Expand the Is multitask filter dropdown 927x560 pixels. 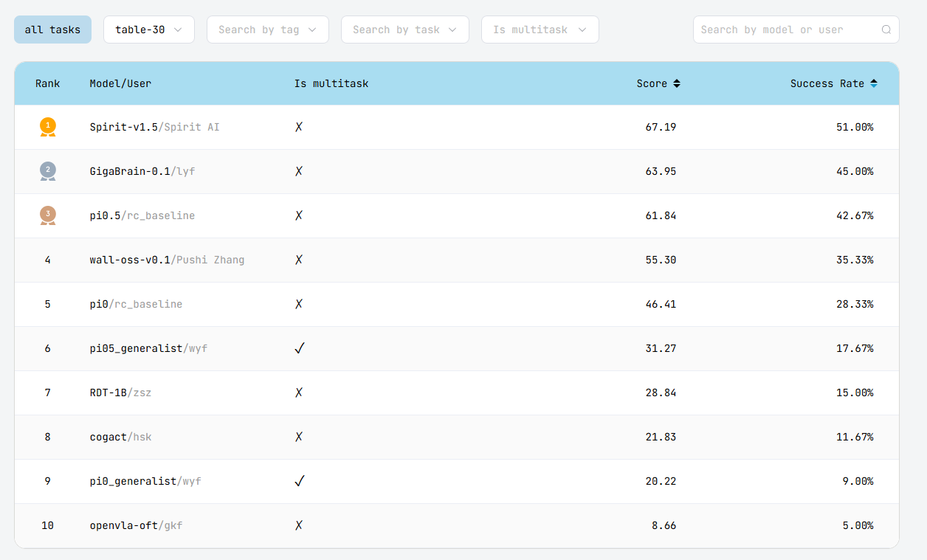coord(540,30)
